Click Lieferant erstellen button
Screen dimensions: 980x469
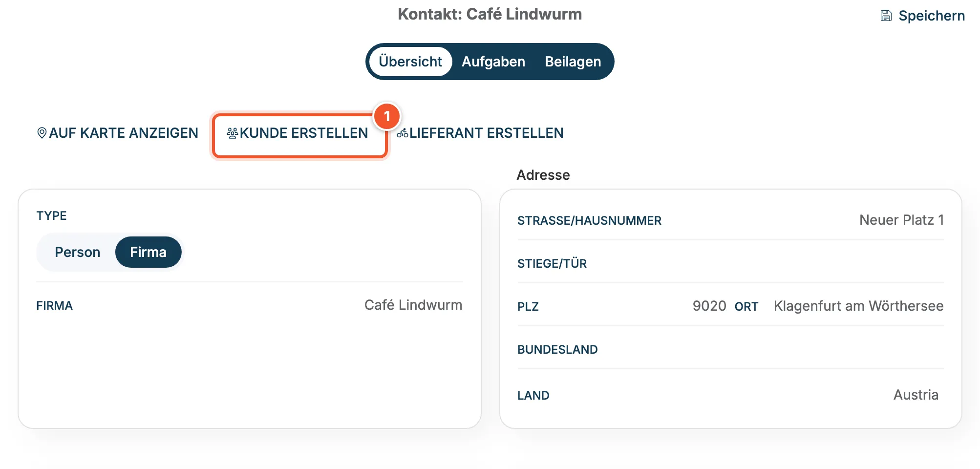[x=480, y=133]
